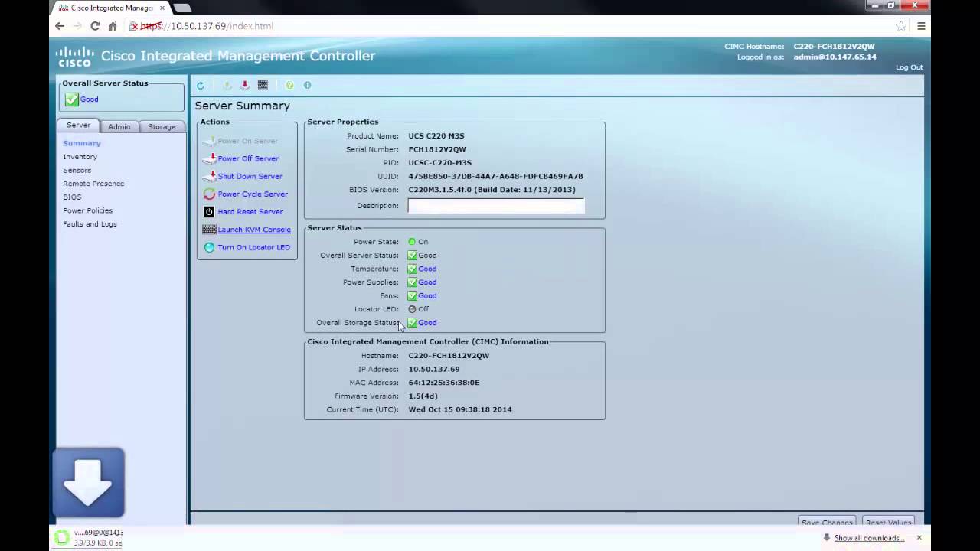Click the Description input field
980x551 pixels.
(496, 206)
